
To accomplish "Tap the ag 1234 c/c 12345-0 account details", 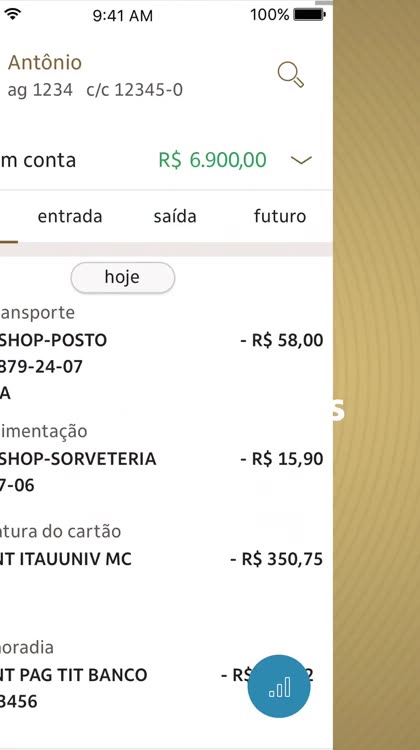I will tap(95, 90).
